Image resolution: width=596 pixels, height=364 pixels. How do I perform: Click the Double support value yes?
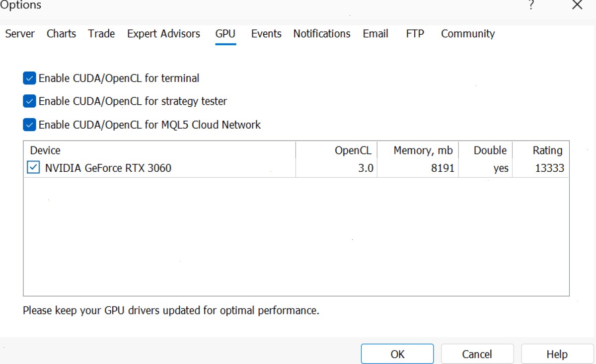pyautogui.click(x=501, y=169)
